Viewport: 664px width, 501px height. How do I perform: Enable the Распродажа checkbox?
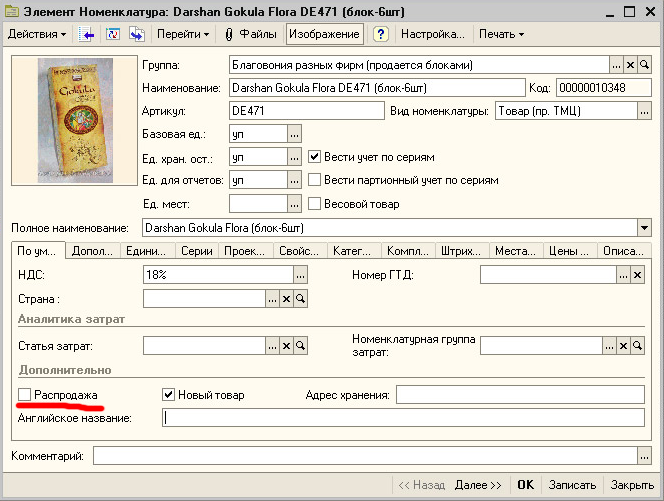(25, 395)
